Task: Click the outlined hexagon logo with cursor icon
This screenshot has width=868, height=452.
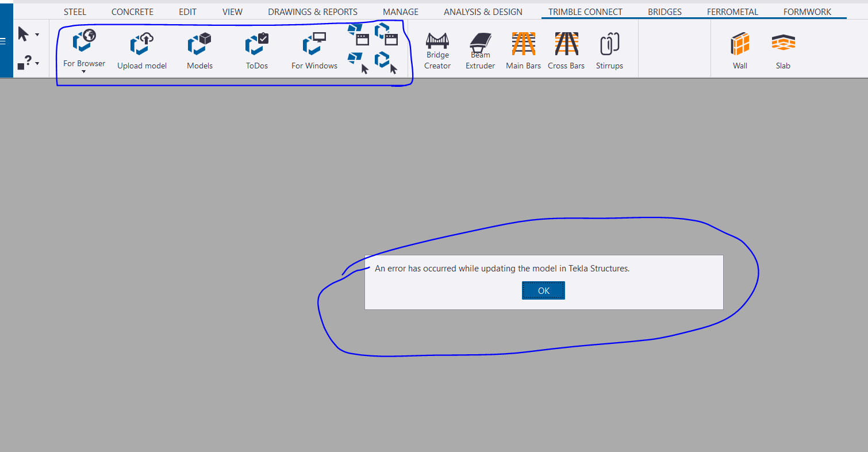Action: click(x=386, y=63)
